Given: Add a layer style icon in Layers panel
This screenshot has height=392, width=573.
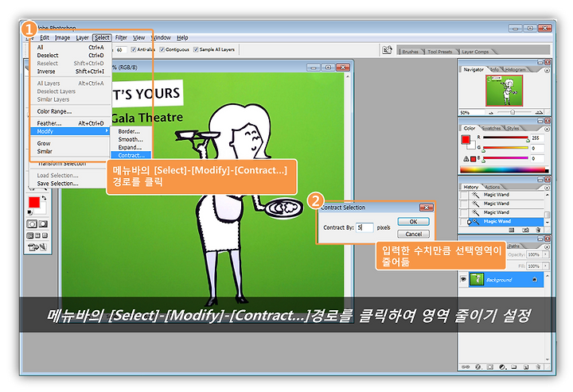Looking at the screenshot, I should click(x=478, y=367).
